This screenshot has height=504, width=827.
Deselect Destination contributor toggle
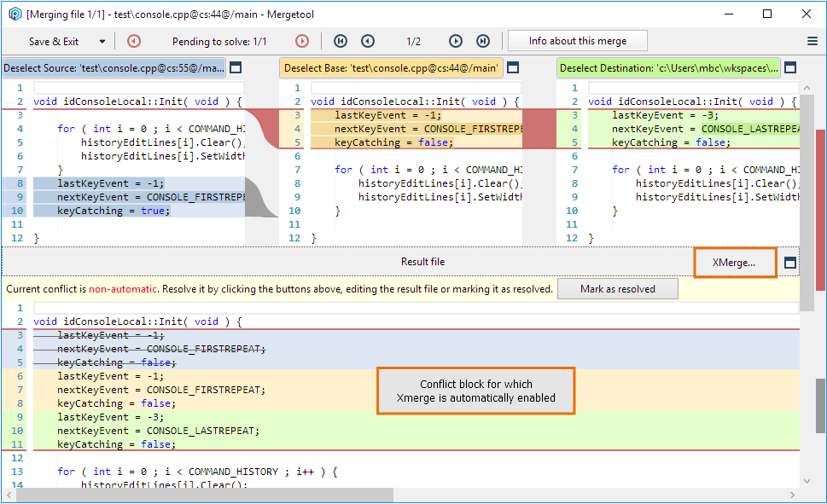point(668,68)
